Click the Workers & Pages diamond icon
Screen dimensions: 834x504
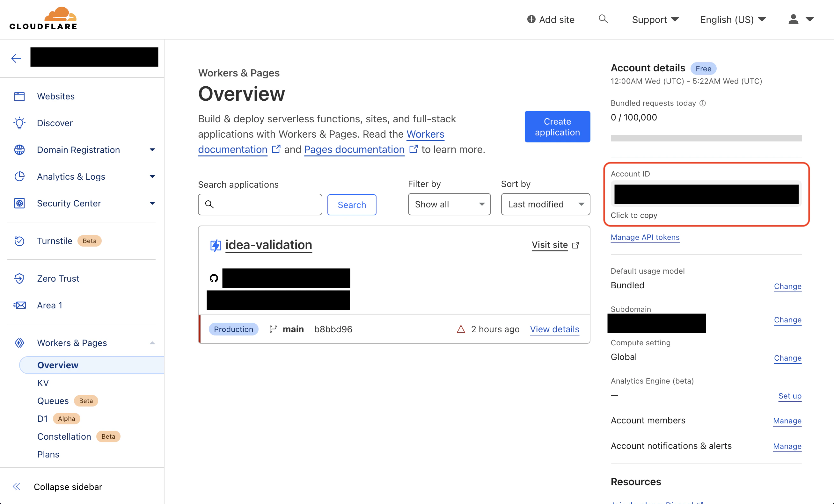19,343
